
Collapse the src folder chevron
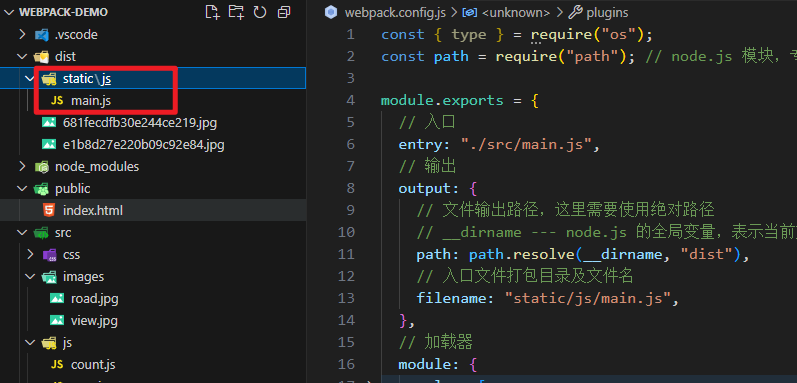[x=22, y=233]
